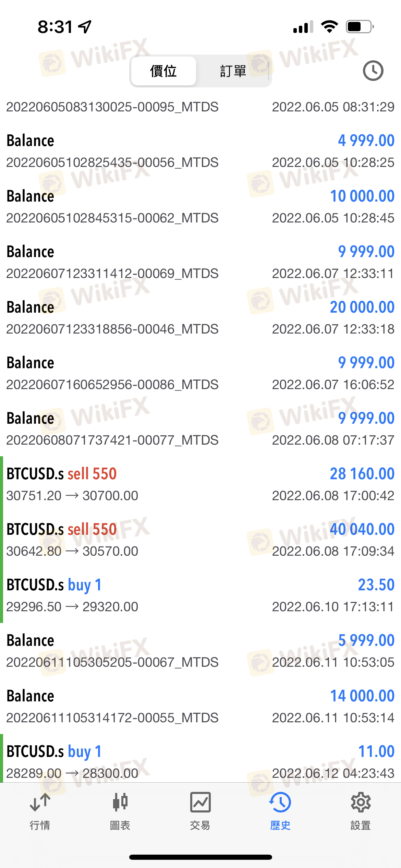Select the 20 000.00 Balance entry
401x868 pixels.
tap(200, 317)
